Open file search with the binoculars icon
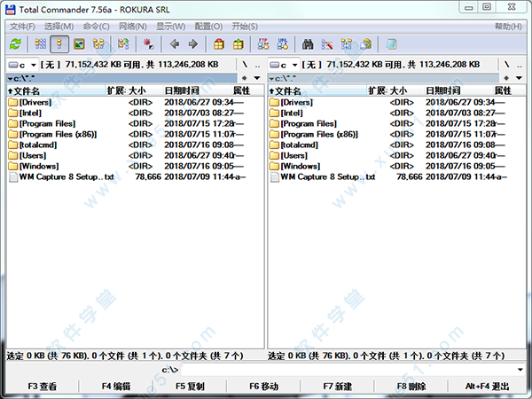Viewport: 532px width, 399px height. (x=308, y=43)
